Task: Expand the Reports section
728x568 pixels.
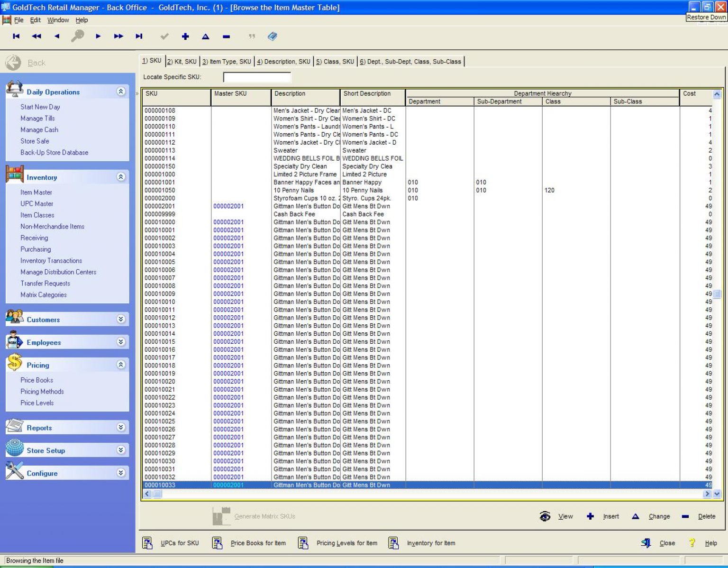Action: coord(122,427)
